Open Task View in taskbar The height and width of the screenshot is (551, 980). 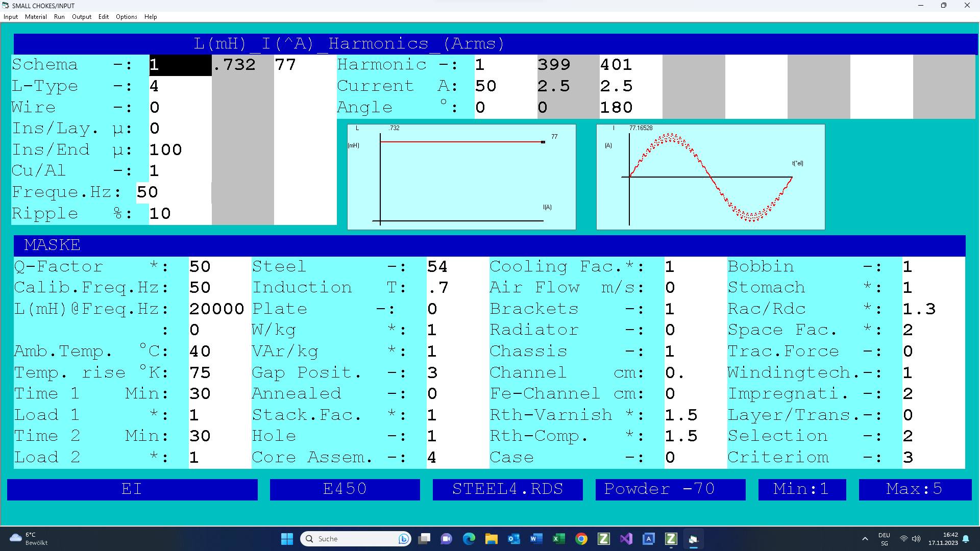[424, 539]
